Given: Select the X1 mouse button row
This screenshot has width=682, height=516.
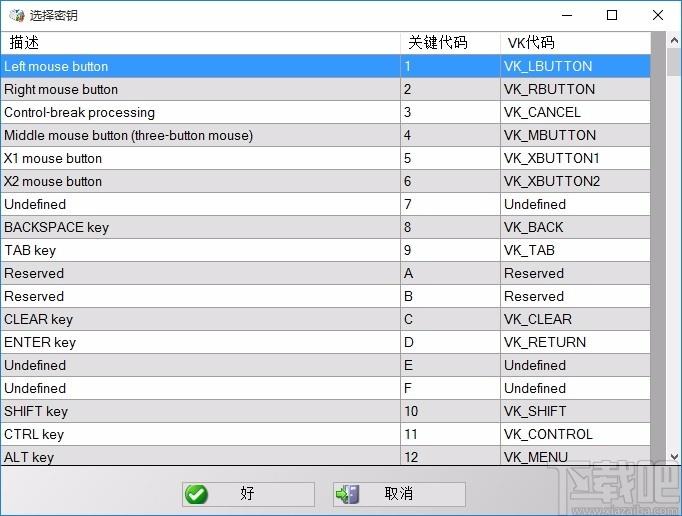Looking at the screenshot, I should (x=326, y=158).
